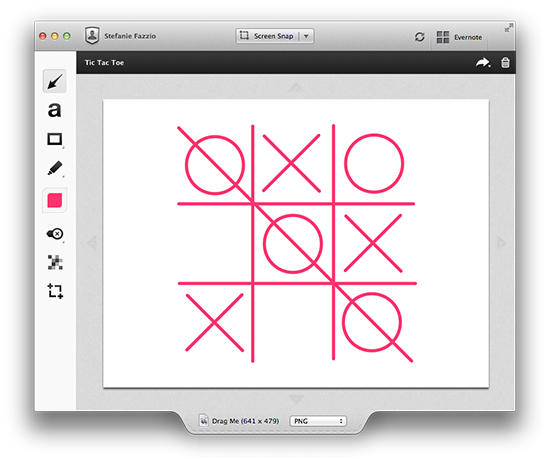Image resolution: width=550 pixels, height=459 pixels.
Task: Select the Text tool
Action: pyautogui.click(x=54, y=110)
